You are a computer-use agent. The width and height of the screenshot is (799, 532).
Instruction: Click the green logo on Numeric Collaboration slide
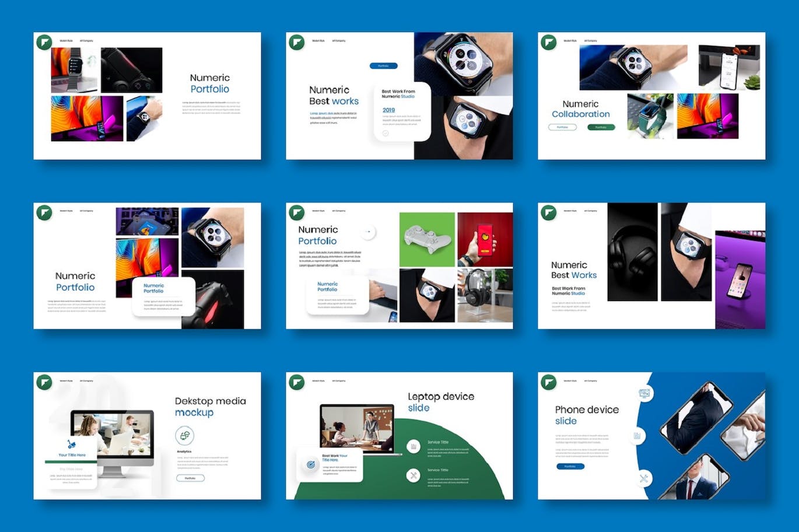548,43
